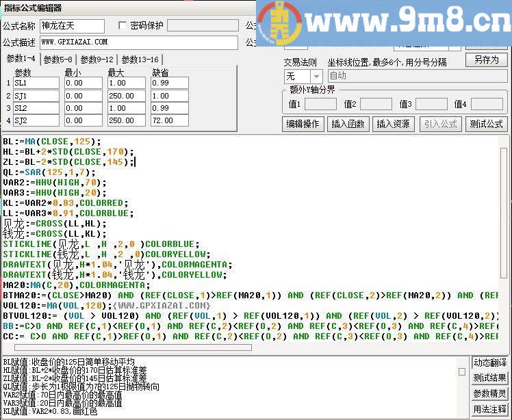The height and width of the screenshot is (420, 512).
Task: Click the horizontal scrollbar under the code editor
Action: tap(133, 347)
